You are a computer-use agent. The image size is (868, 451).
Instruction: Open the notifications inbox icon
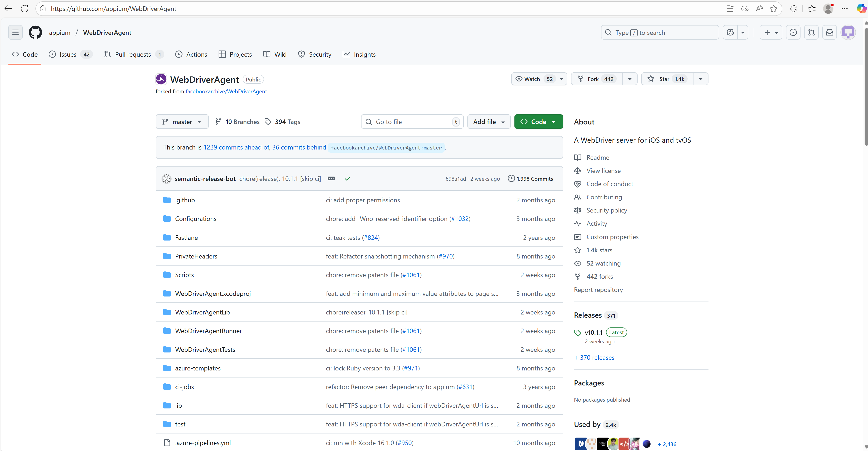pyautogui.click(x=829, y=32)
